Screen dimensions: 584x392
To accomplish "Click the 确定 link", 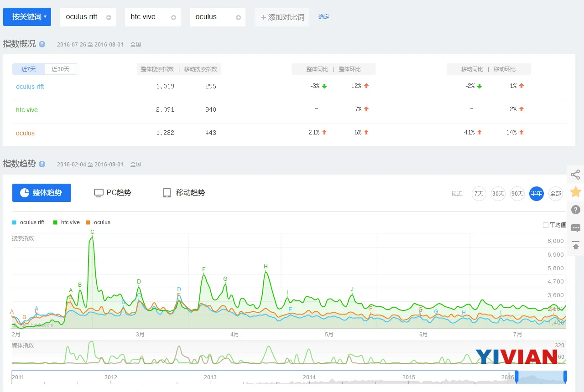I will 323,17.
